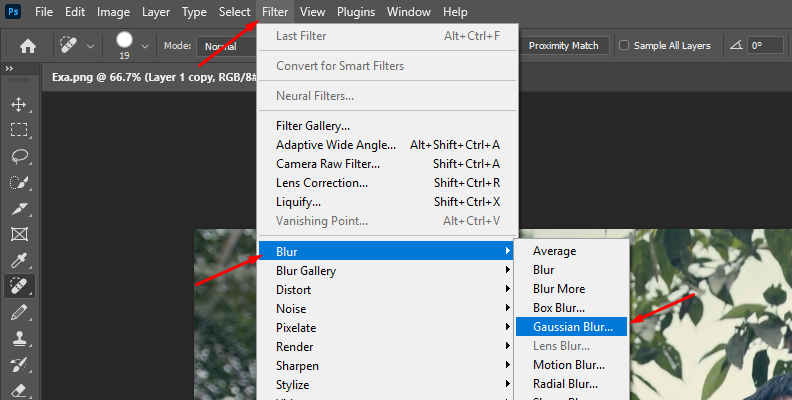
Task: Select the Eyedropper tool
Action: point(19,261)
